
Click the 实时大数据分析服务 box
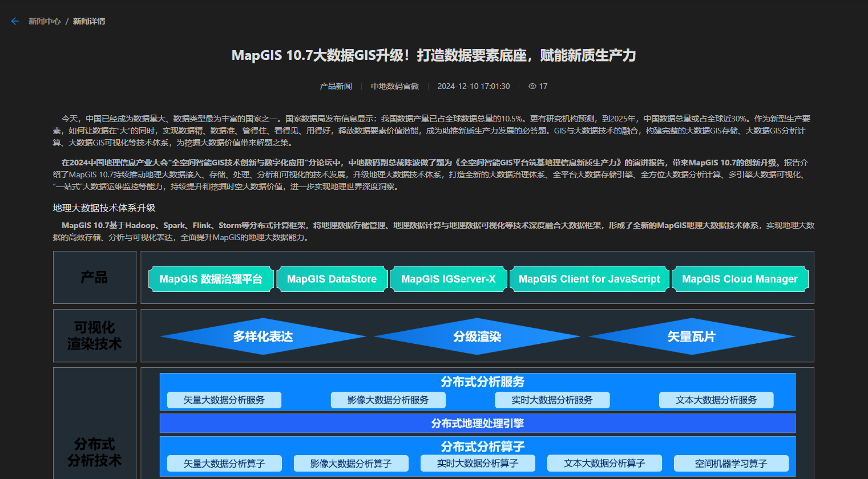coord(552,400)
